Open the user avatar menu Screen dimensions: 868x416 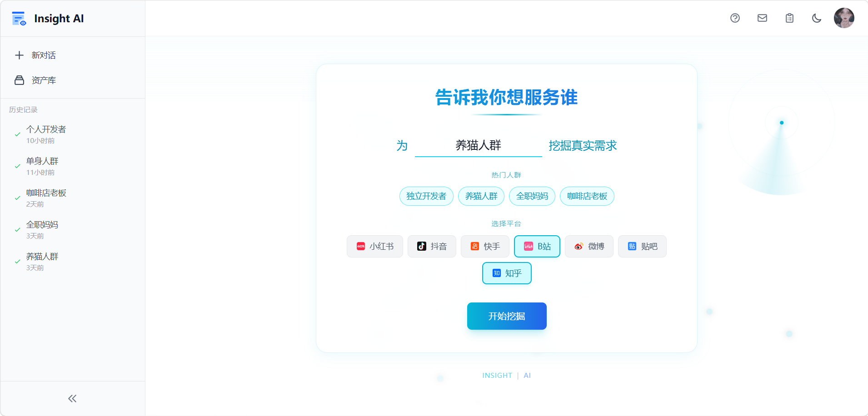click(844, 18)
